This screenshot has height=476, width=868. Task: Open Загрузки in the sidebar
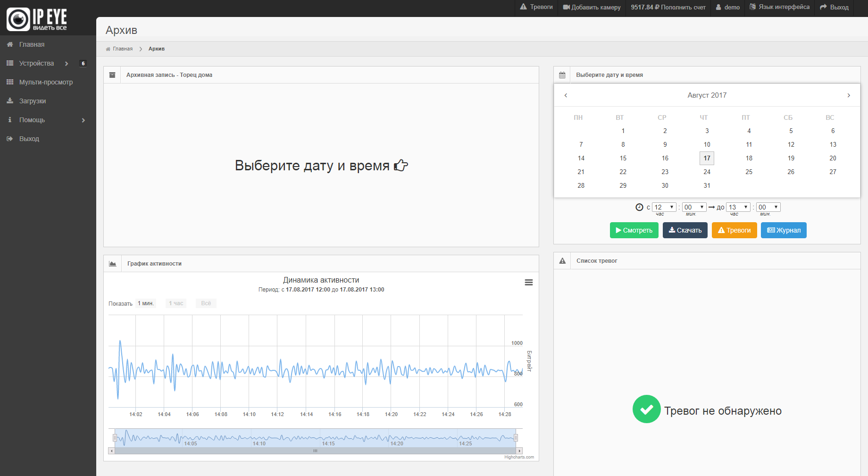(x=32, y=101)
